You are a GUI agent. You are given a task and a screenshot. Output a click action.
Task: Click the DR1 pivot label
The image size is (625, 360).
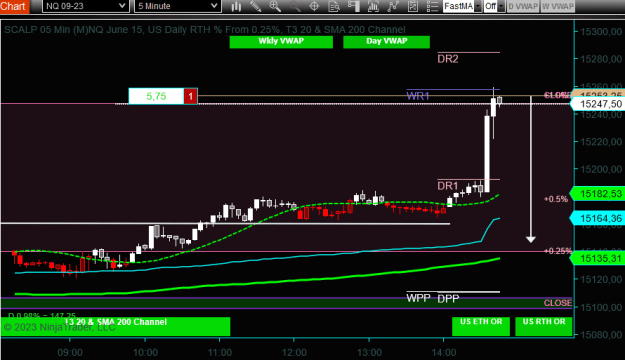click(448, 186)
